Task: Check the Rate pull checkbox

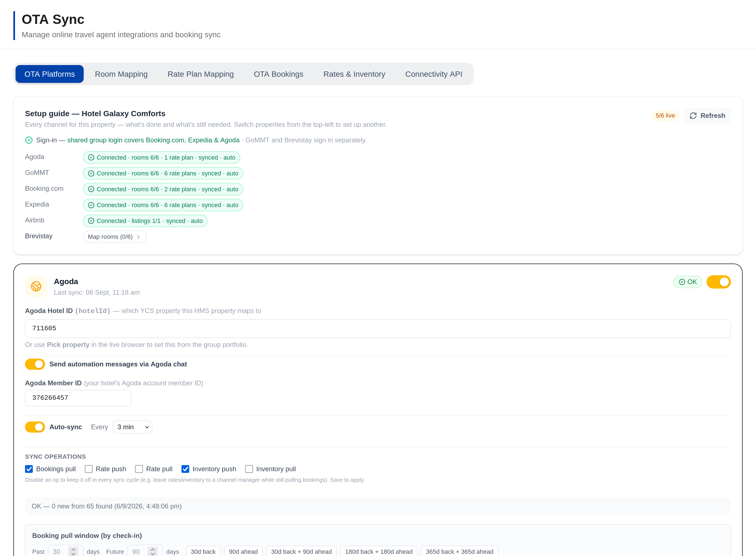Action: (x=139, y=469)
